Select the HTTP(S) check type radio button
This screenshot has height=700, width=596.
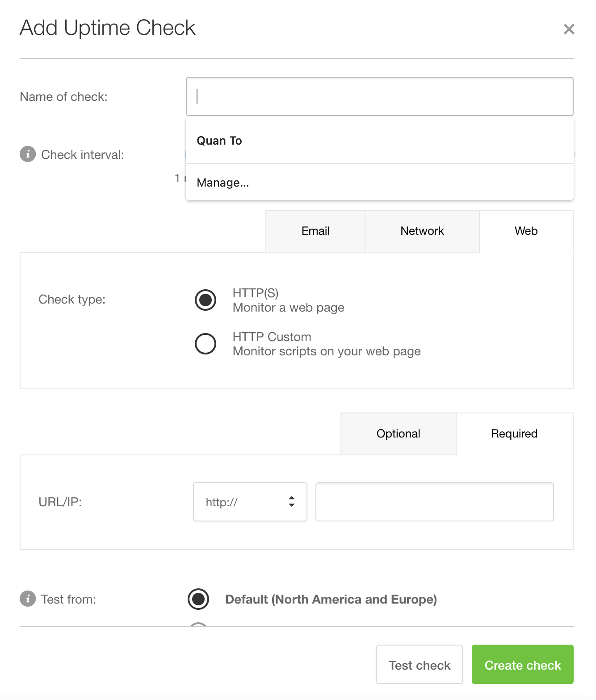206,300
